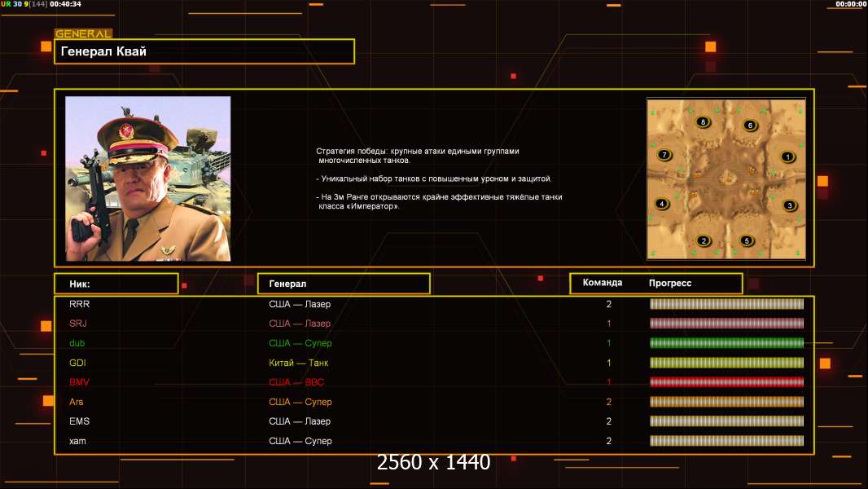This screenshot has width=868, height=489.
Task: Click the 'Генерал Квай' title field
Action: point(204,51)
